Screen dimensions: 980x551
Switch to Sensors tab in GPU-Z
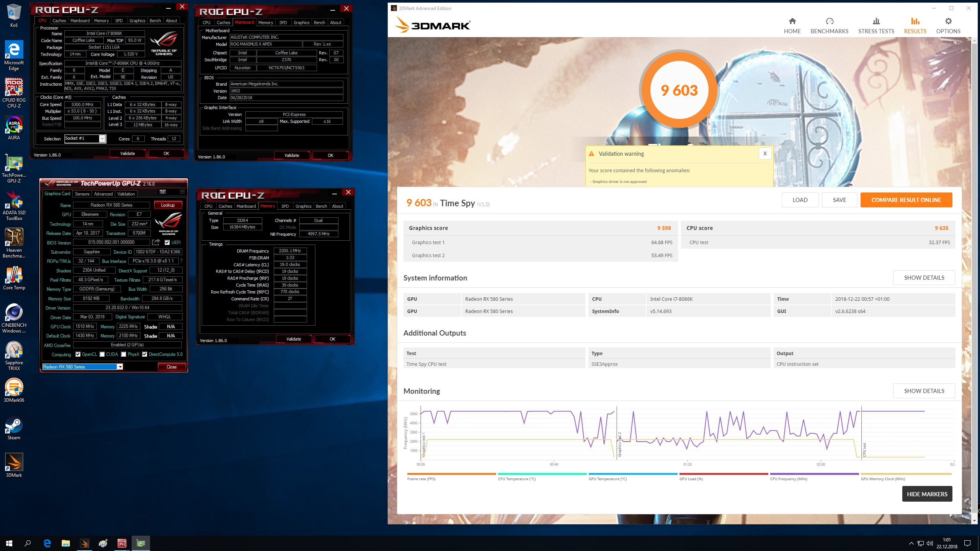(x=82, y=194)
